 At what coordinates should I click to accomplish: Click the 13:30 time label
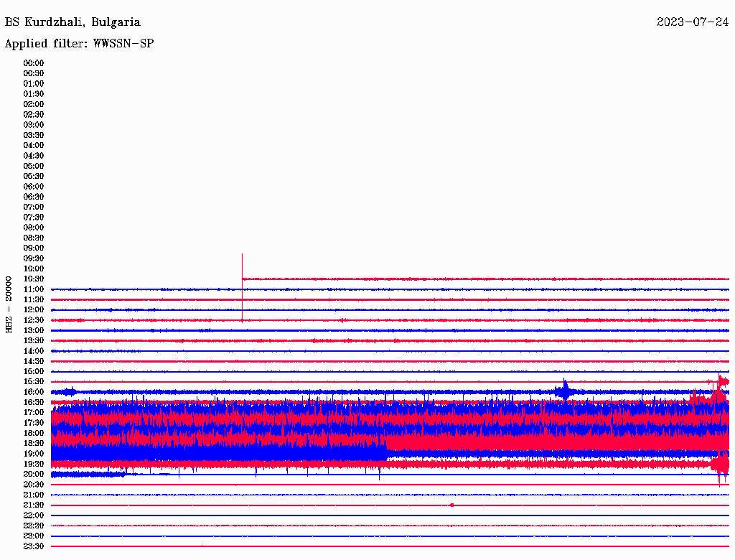[x=34, y=340]
